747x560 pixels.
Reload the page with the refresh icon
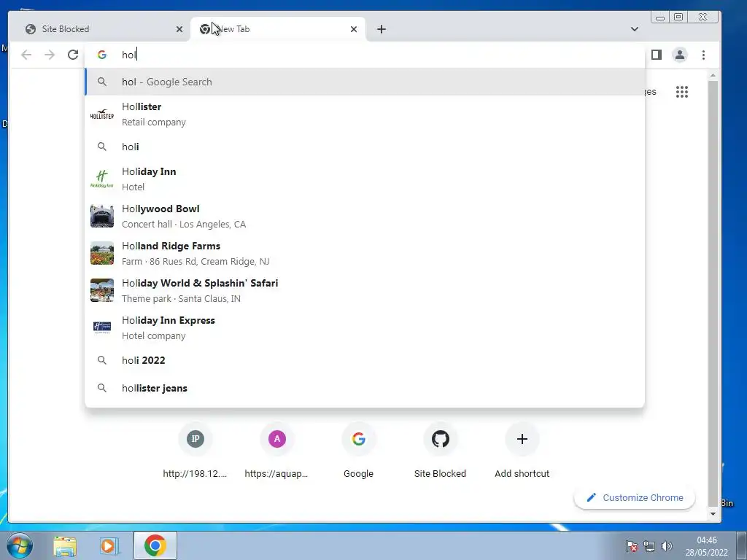pos(73,55)
